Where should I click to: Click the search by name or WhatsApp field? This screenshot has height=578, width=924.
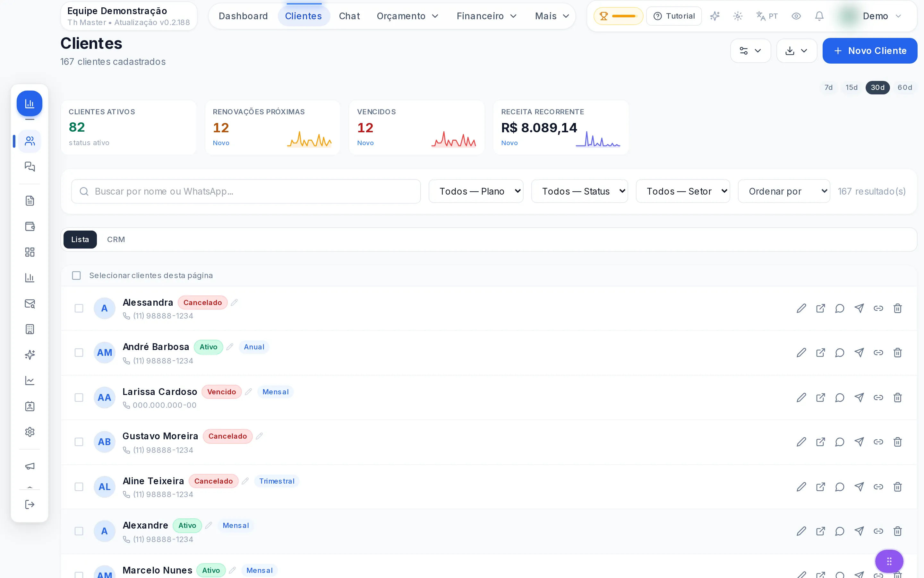point(246,191)
